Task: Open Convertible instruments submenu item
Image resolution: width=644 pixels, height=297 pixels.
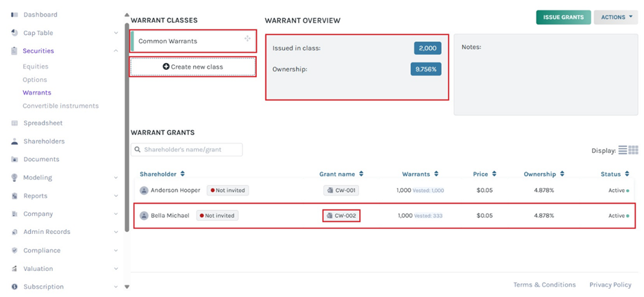Action: [60, 106]
